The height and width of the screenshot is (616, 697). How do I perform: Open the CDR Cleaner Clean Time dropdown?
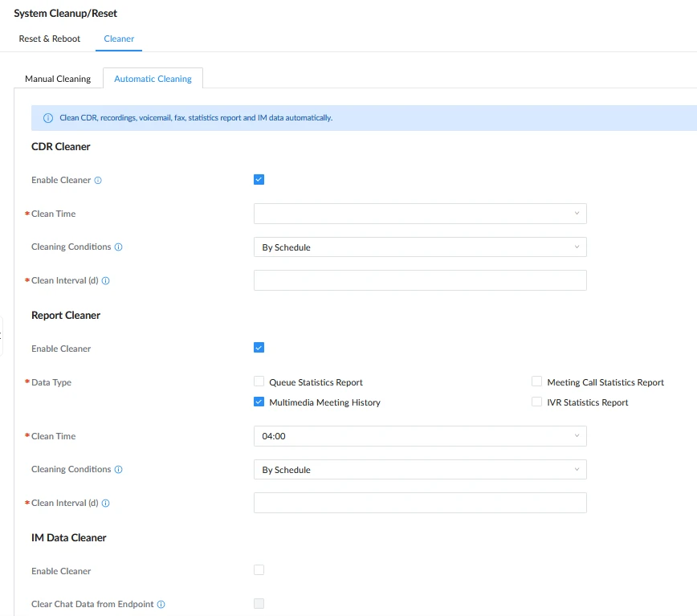(420, 214)
